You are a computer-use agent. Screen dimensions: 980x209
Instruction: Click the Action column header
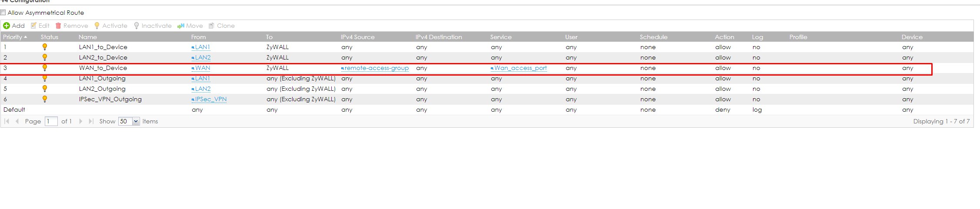724,37
